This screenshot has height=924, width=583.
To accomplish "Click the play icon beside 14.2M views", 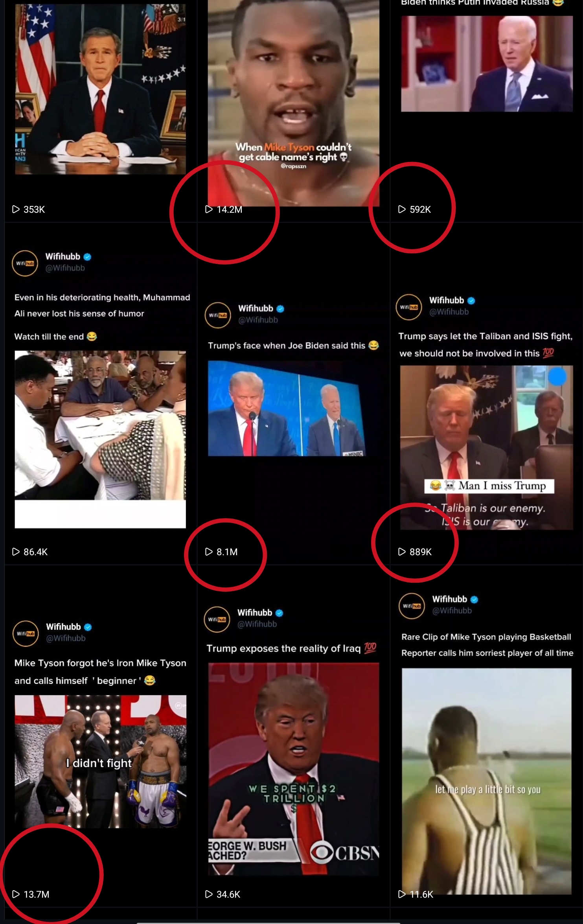I will tap(209, 209).
